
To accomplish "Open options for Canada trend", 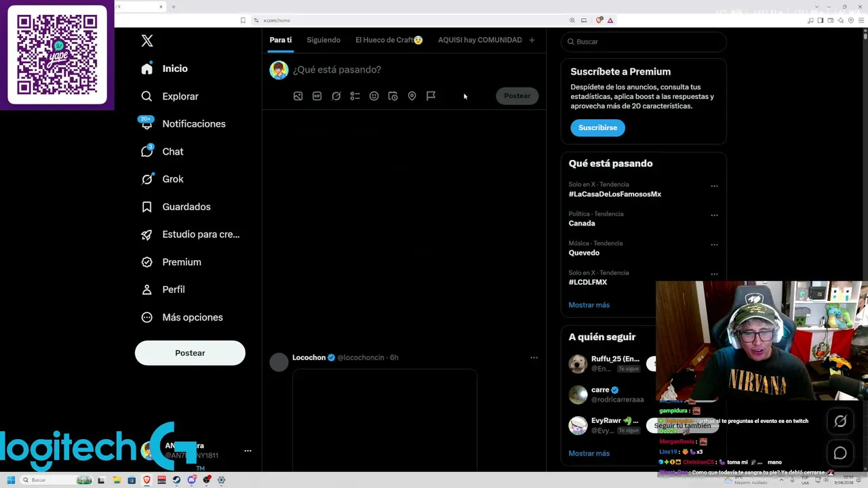I will [714, 215].
